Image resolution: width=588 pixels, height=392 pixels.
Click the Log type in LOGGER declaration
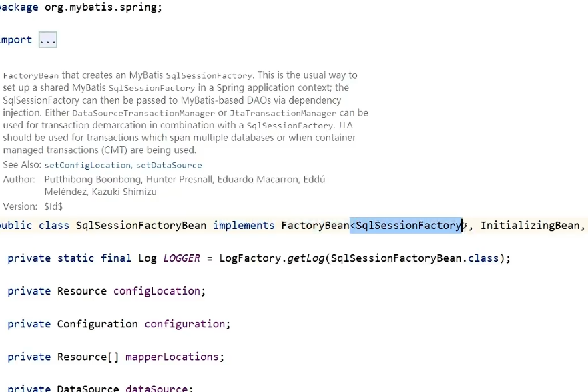pyautogui.click(x=148, y=258)
